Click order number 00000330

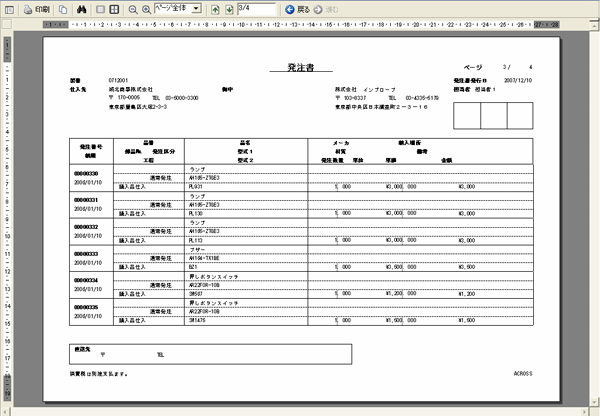[x=86, y=173]
